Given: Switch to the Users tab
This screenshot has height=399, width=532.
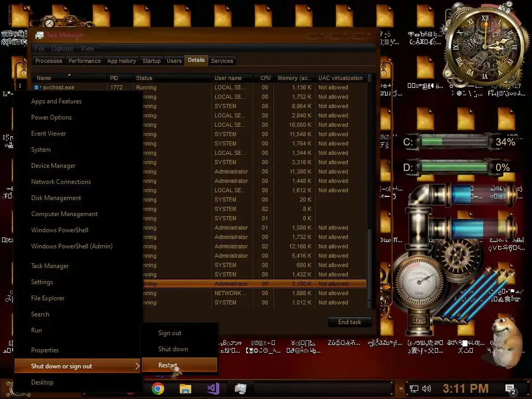Looking at the screenshot, I should [174, 61].
